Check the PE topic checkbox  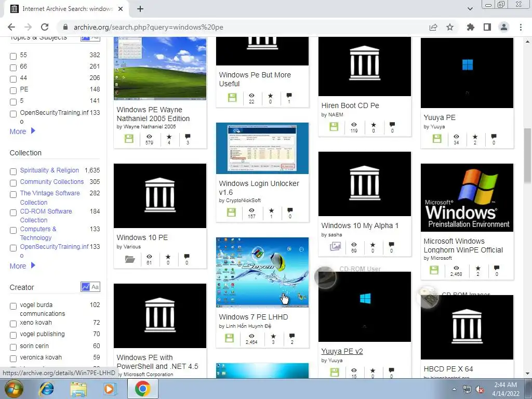(13, 90)
